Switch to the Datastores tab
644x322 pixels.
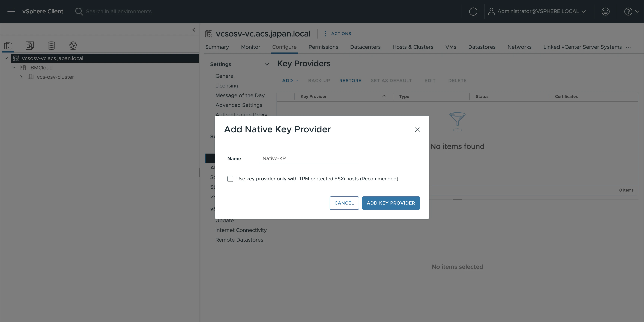pos(482,47)
